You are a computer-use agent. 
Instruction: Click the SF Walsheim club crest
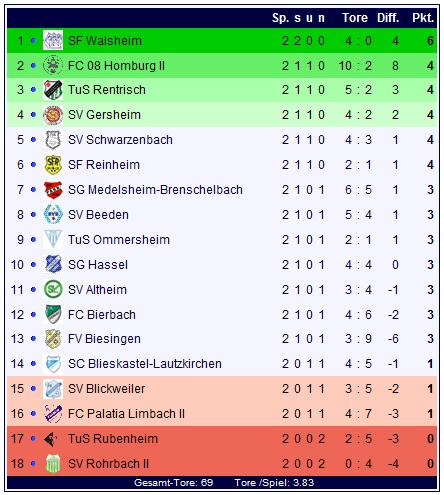click(x=53, y=40)
